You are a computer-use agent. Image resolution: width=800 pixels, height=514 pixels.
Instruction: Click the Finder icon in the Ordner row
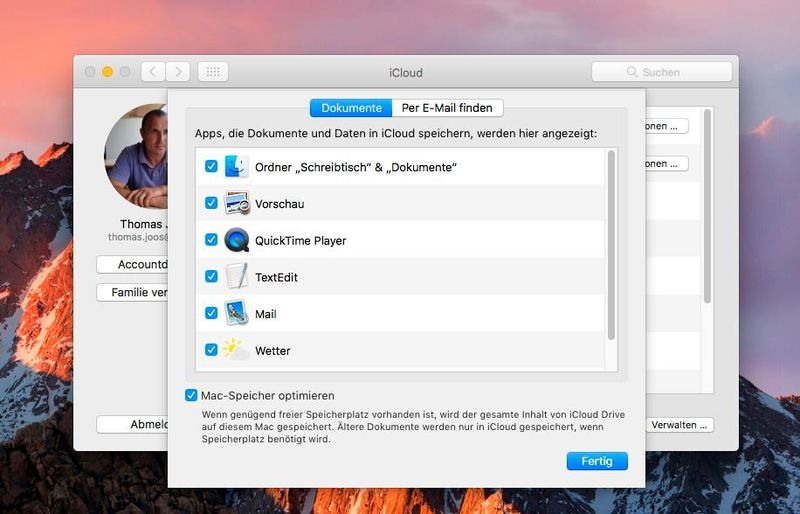click(237, 166)
